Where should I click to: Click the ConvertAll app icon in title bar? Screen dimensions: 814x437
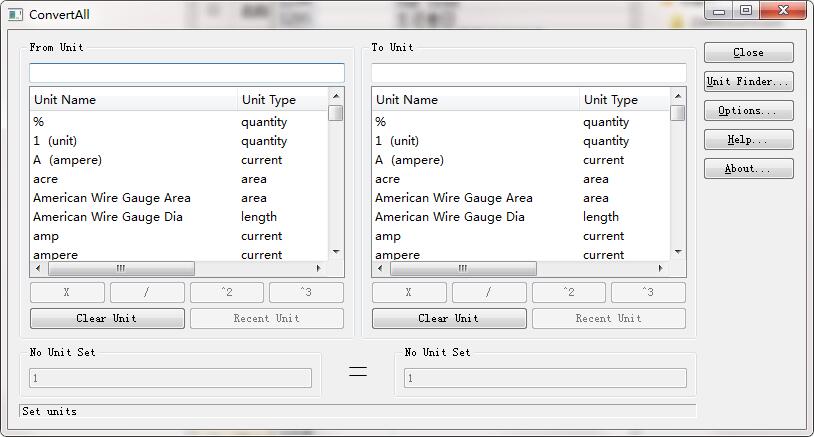pyautogui.click(x=16, y=15)
